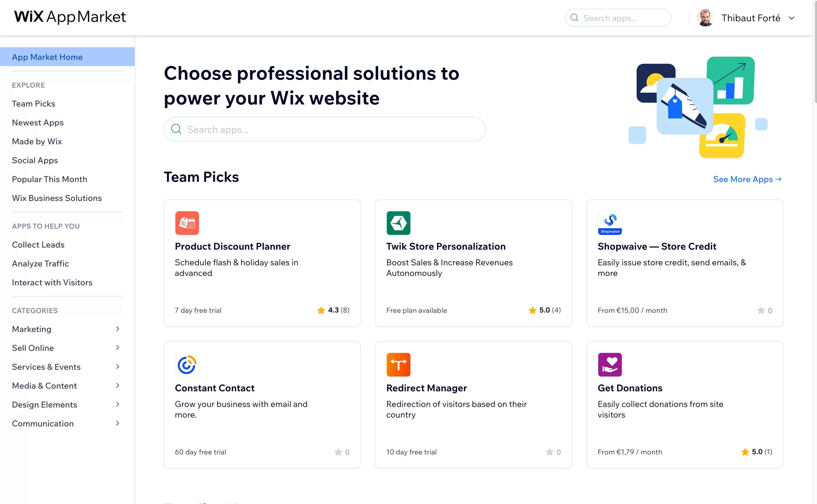Expand the Services & Events category
817x504 pixels.
65,366
